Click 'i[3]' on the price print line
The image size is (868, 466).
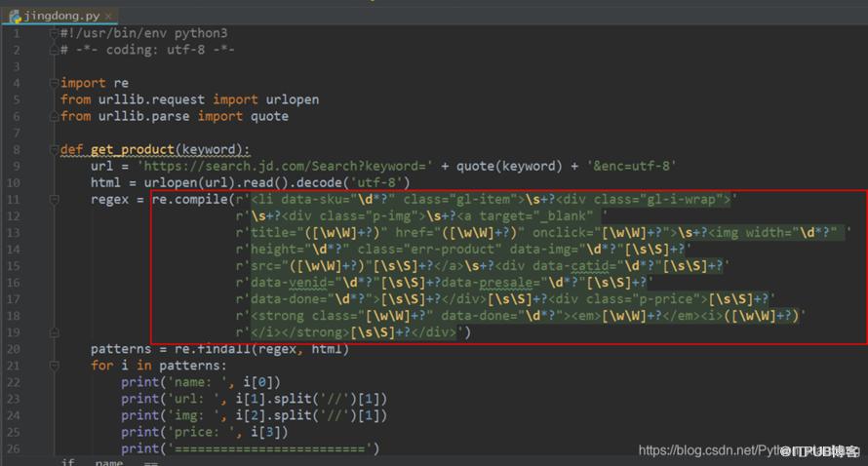(x=265, y=432)
